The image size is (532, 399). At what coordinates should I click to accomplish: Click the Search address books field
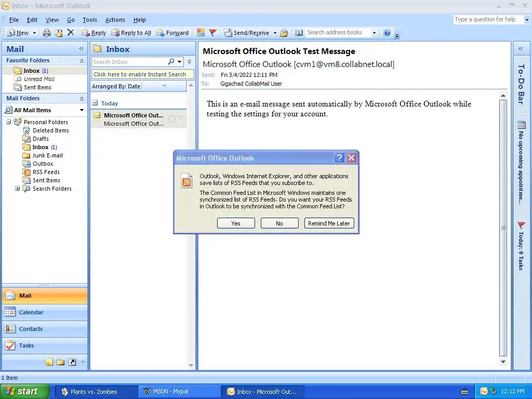(x=338, y=33)
